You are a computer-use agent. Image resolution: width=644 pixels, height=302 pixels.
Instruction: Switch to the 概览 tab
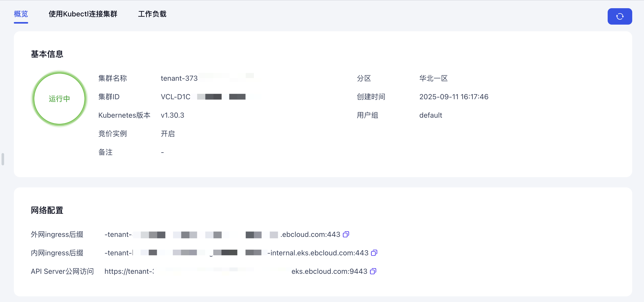21,14
